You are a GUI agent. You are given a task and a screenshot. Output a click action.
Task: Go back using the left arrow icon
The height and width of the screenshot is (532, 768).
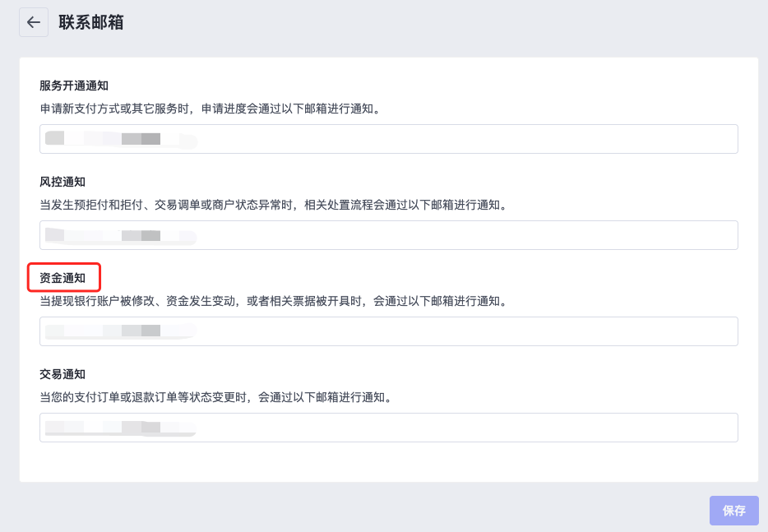point(34,22)
